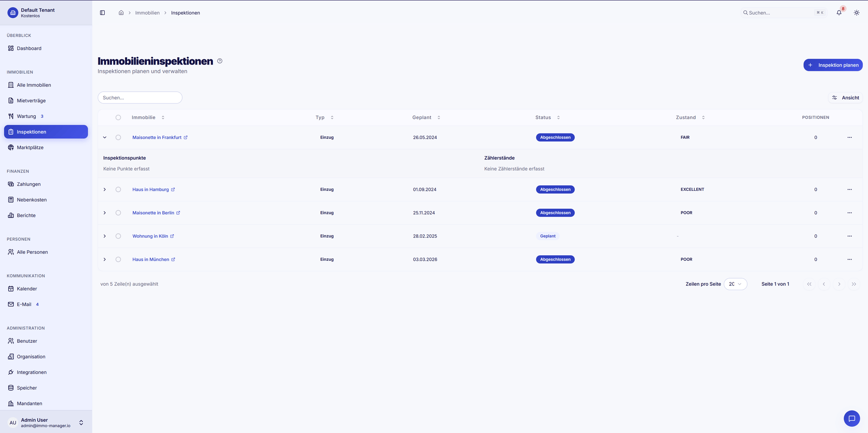Open external link icon for Wohnung in Köln
The width and height of the screenshot is (868, 433).
[172, 236]
